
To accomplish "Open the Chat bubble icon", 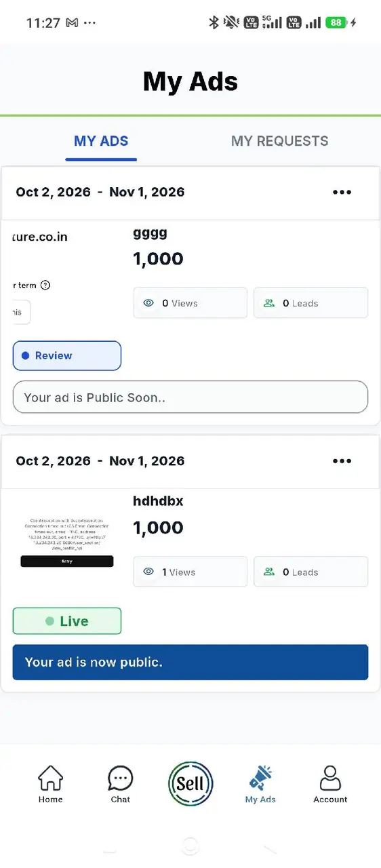I will 120,778.
